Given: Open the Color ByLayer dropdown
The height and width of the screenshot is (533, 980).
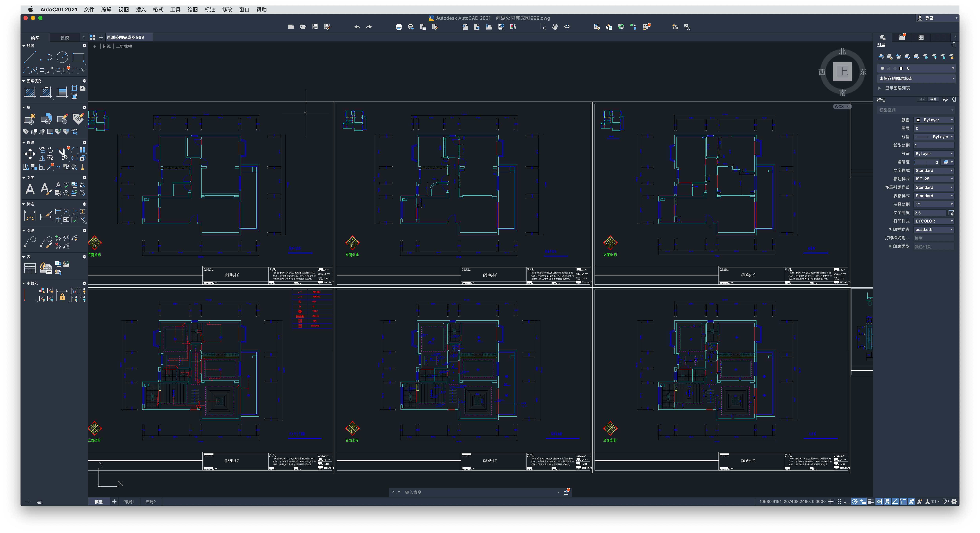Looking at the screenshot, I should (934, 120).
